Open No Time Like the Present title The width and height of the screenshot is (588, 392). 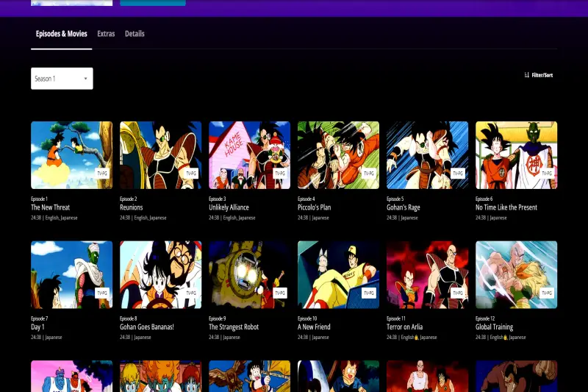tap(506, 207)
